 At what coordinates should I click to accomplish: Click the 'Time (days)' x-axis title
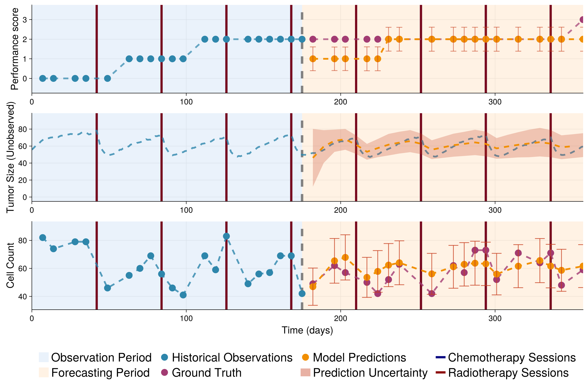[307, 330]
